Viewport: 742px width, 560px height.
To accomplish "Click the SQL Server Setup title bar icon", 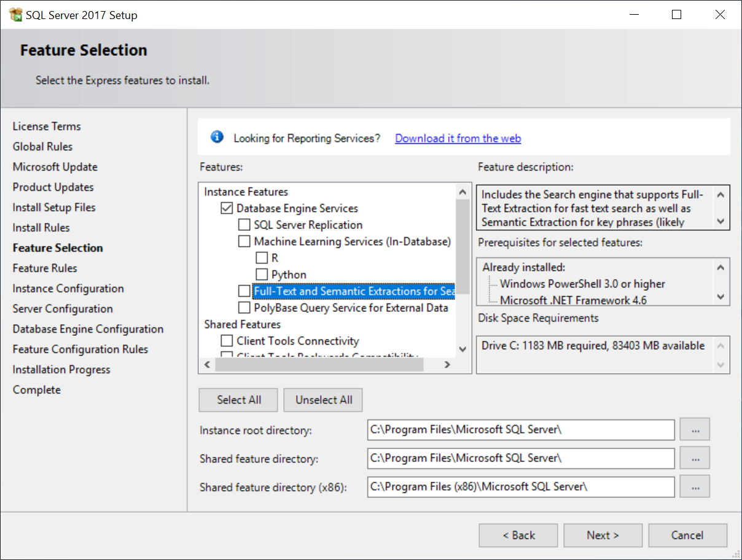I will click(x=16, y=15).
